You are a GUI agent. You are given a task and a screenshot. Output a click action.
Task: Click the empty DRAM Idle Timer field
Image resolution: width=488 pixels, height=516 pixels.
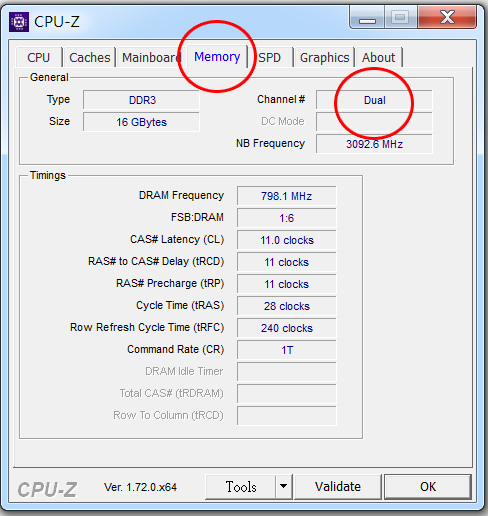287,372
